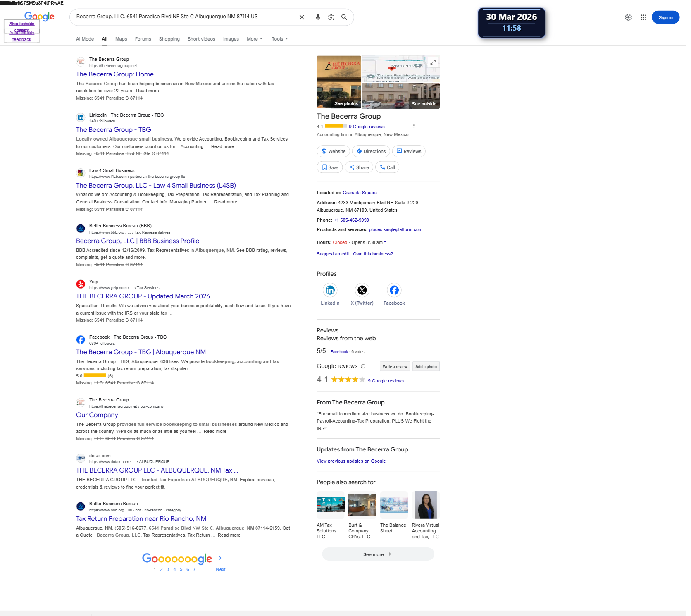Get Directions to The Becerra Group
This screenshot has width=691, height=616.
[371, 151]
